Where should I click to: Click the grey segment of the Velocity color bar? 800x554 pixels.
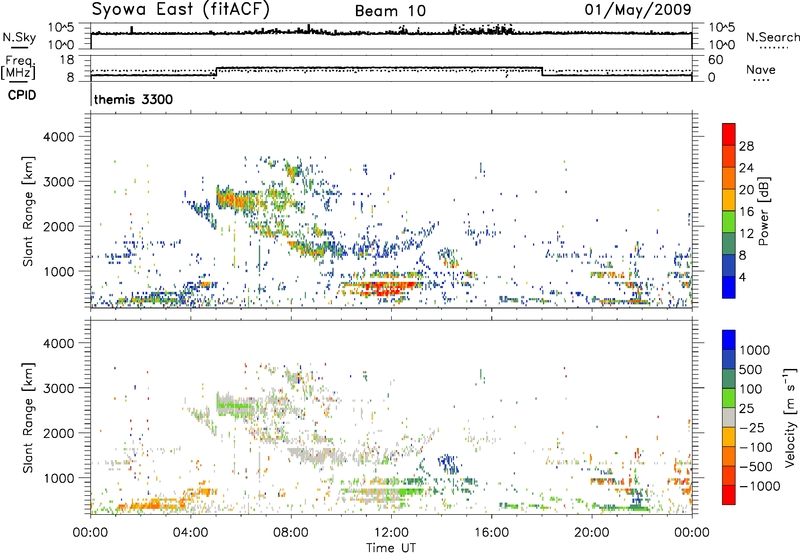pos(729,418)
